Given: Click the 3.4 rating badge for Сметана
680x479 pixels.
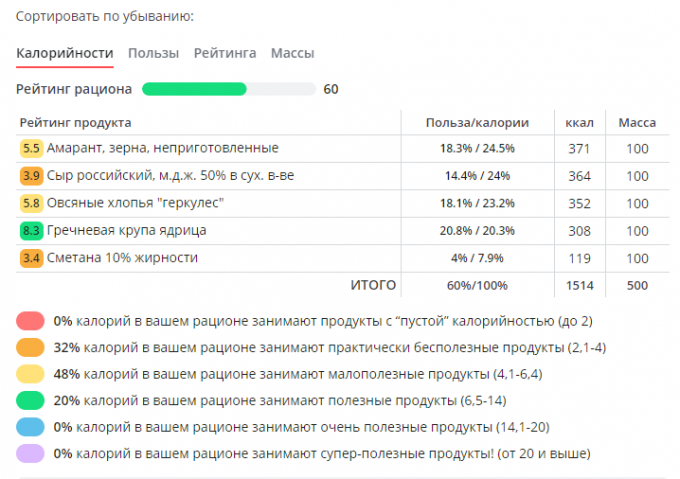Looking at the screenshot, I should coord(30,258).
